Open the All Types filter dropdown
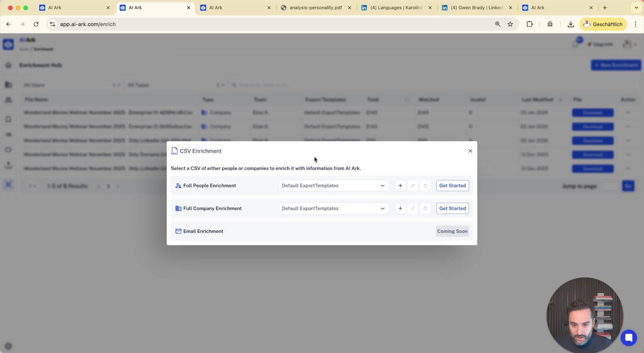 [x=175, y=85]
